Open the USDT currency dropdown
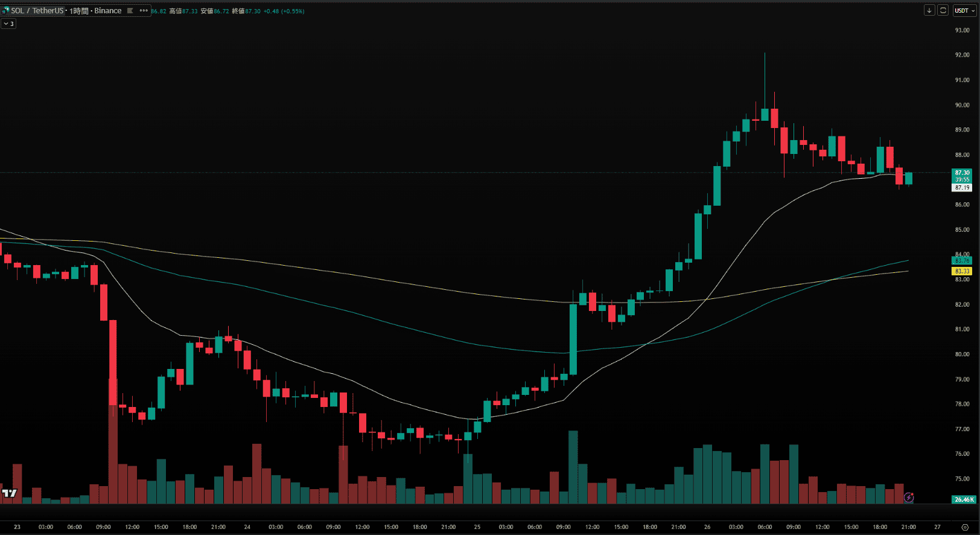980x535 pixels. click(964, 10)
